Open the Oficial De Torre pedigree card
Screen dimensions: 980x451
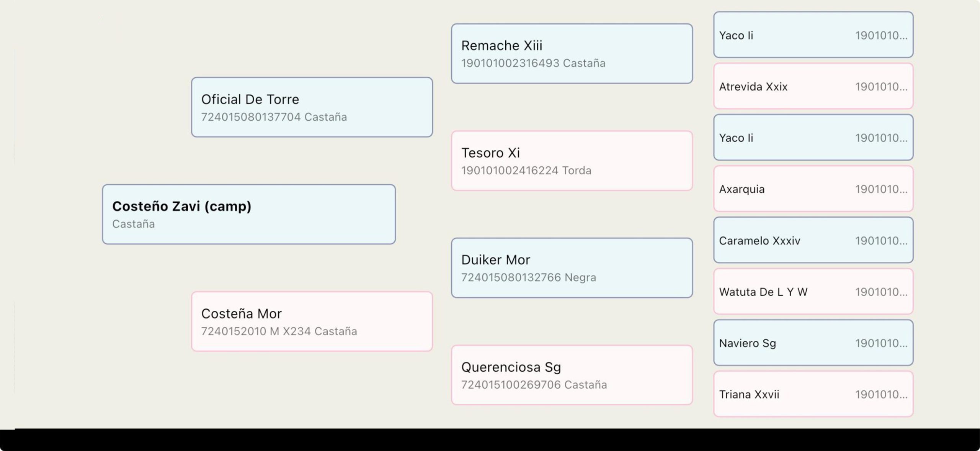[312, 107]
